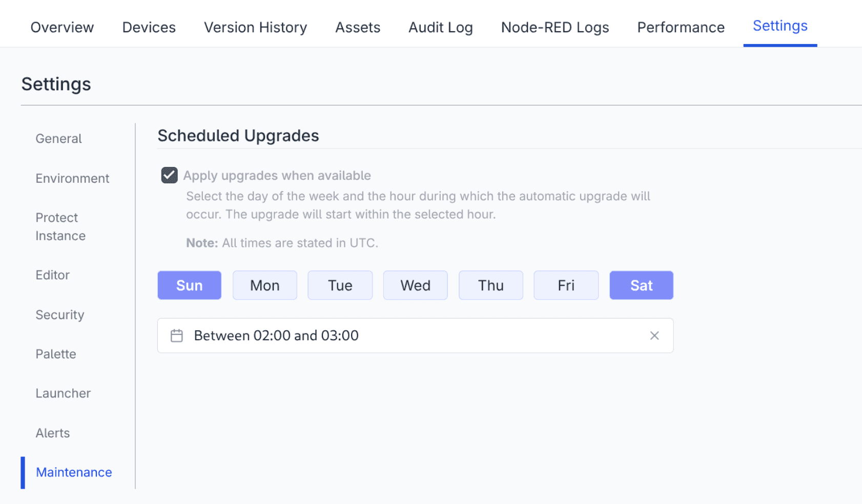Enable upgrades on Wednesday
The image size is (862, 504).
click(415, 285)
